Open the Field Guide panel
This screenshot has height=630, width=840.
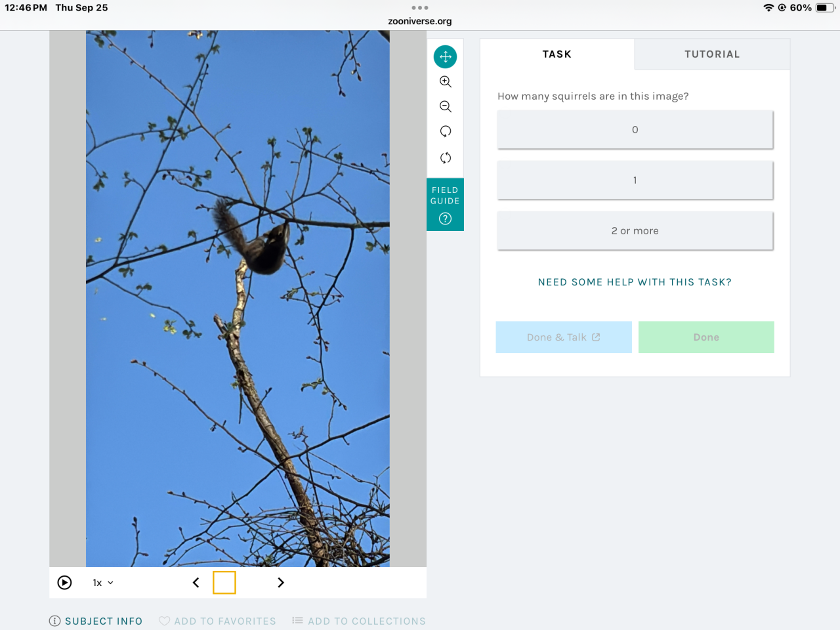point(445,204)
